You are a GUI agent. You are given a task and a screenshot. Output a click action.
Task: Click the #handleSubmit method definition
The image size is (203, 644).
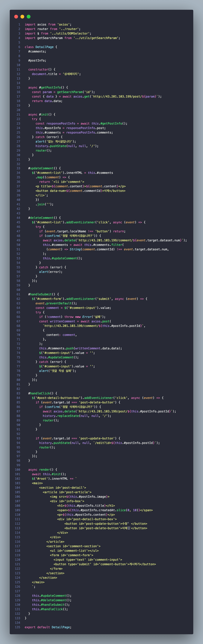[x=40, y=294]
